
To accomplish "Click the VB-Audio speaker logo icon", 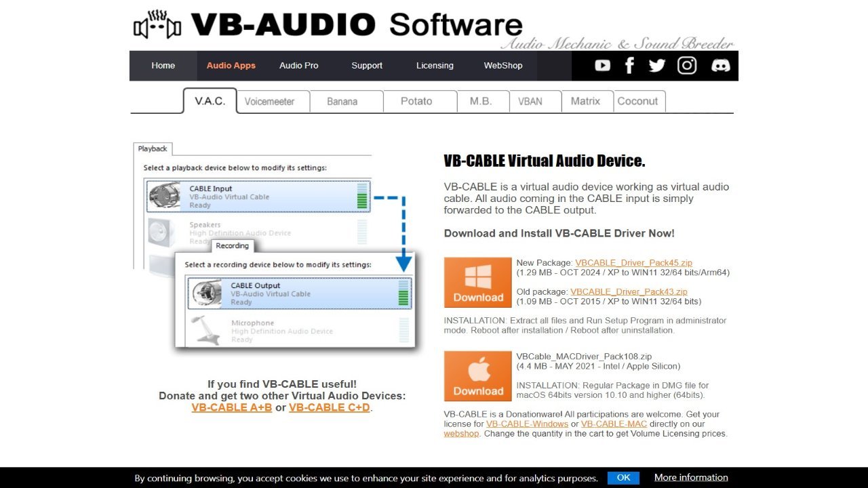I will 157,26.
